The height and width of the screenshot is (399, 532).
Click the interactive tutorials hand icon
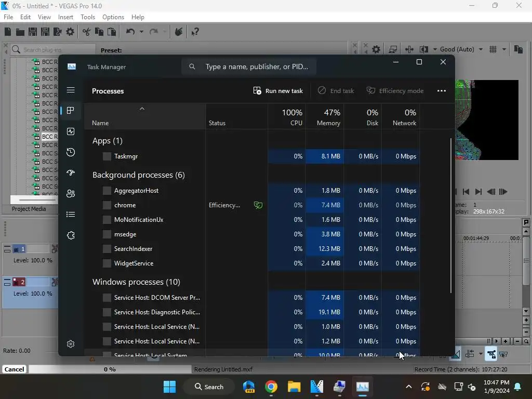coord(179,32)
